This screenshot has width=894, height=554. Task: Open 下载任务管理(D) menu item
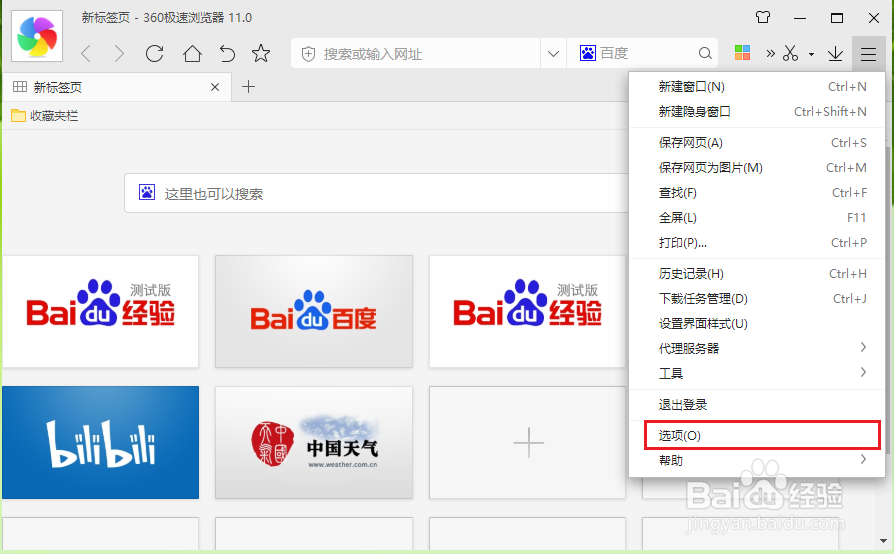[x=757, y=299]
